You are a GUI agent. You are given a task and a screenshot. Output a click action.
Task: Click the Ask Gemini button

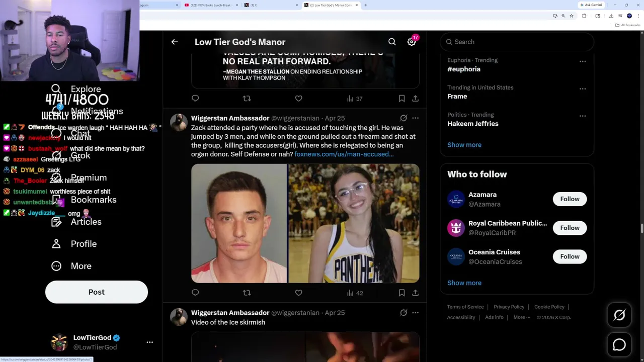coord(591,5)
